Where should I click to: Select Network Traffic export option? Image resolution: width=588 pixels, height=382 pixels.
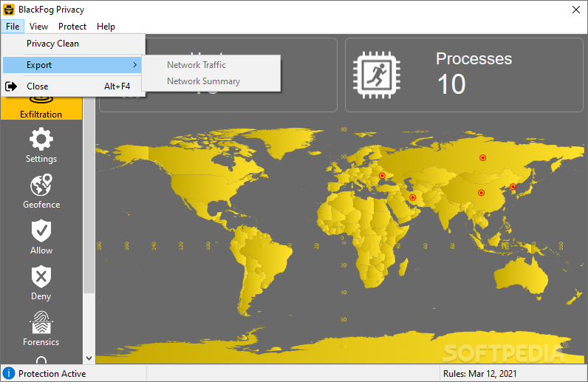pos(211,65)
